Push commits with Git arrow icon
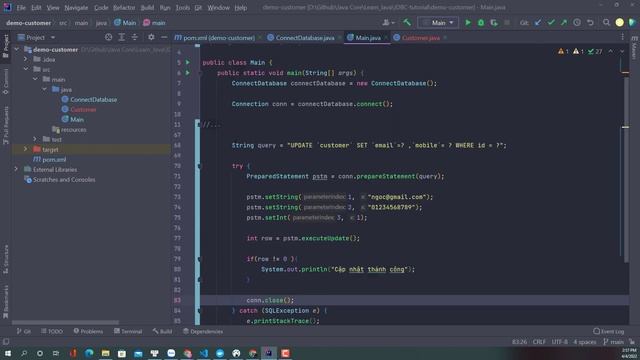This screenshot has height=360, width=640. pyautogui.click(x=564, y=22)
